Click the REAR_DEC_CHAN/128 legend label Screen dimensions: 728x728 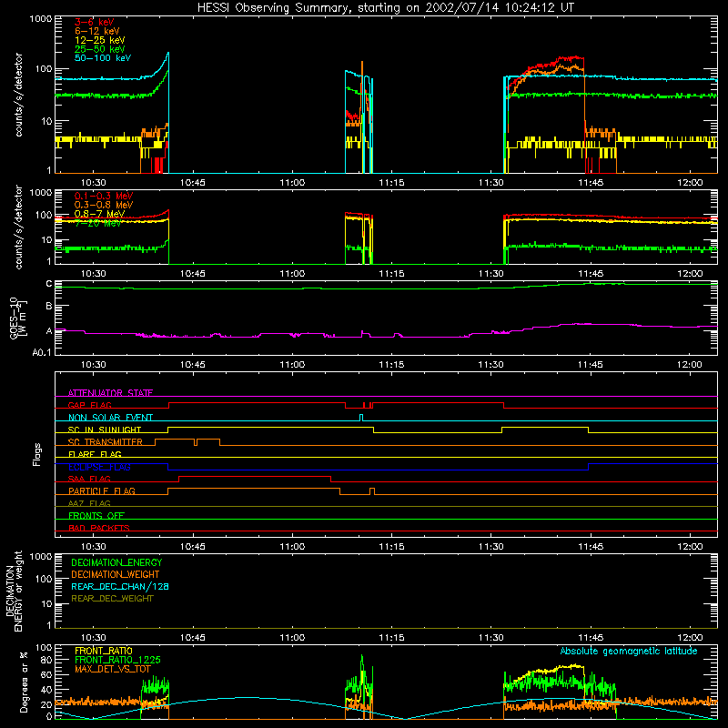coord(120,586)
